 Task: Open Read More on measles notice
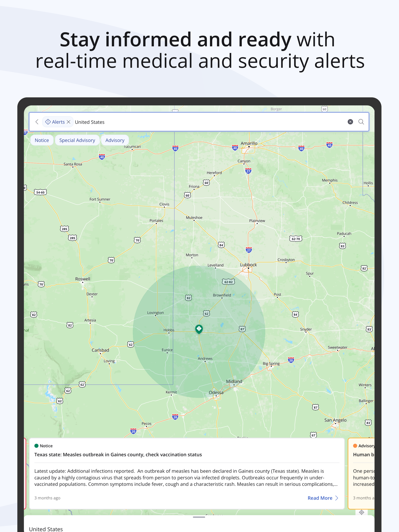point(320,498)
